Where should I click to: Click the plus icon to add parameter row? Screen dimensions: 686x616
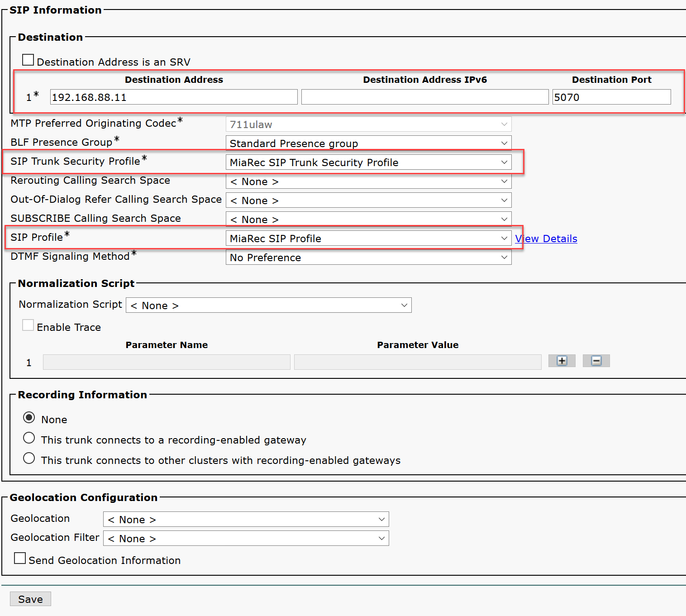click(562, 361)
